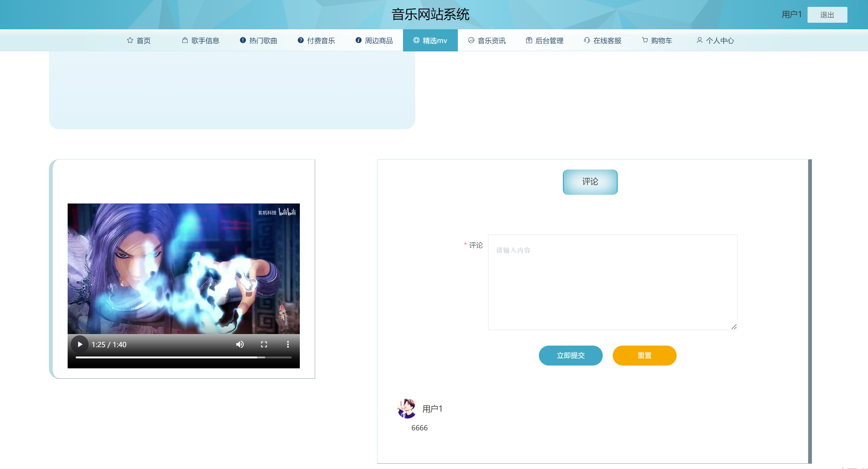This screenshot has height=469, width=868.
Task: Click 用户1 comment avatar
Action: tap(407, 409)
